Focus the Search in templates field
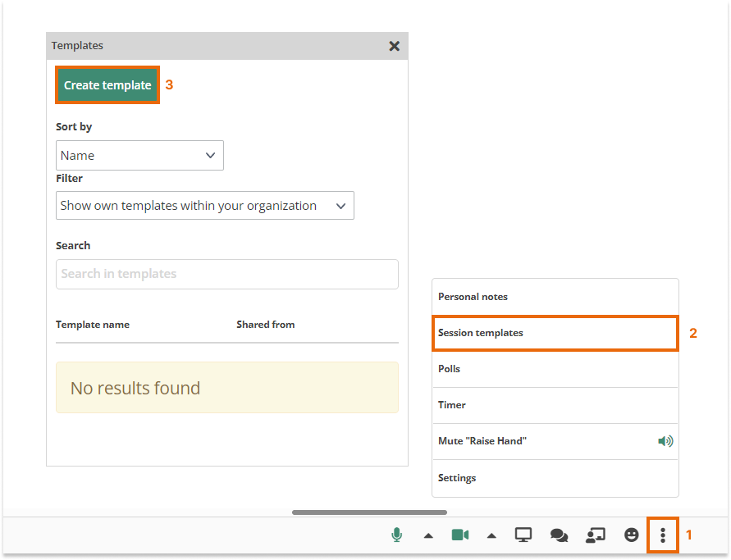The height and width of the screenshot is (560, 731). pyautogui.click(x=227, y=274)
